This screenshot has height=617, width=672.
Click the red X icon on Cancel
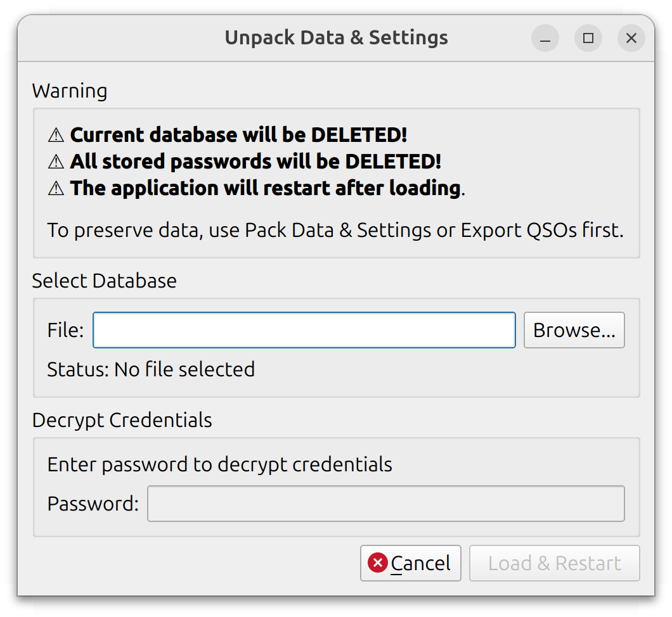378,563
